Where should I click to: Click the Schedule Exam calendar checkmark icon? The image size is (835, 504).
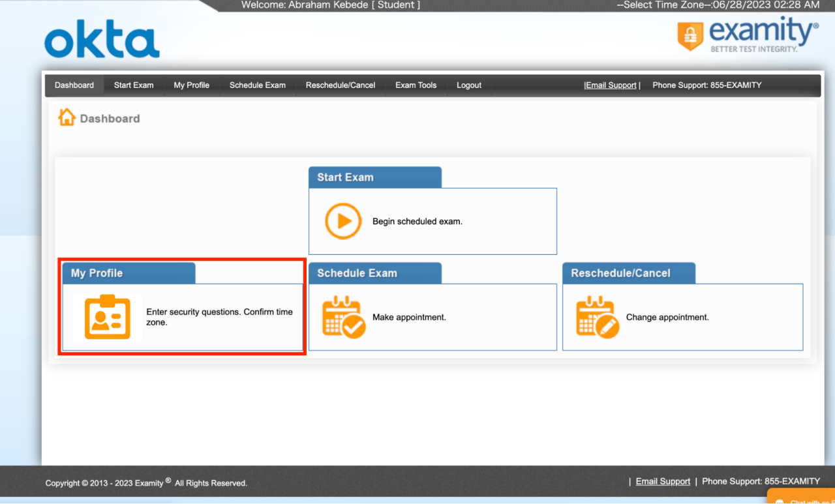tap(344, 318)
